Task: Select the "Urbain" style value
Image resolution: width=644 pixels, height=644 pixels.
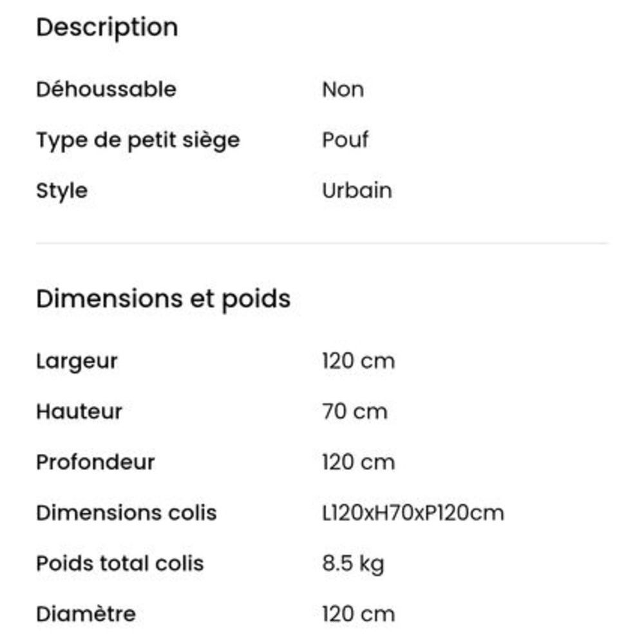Action: point(357,191)
